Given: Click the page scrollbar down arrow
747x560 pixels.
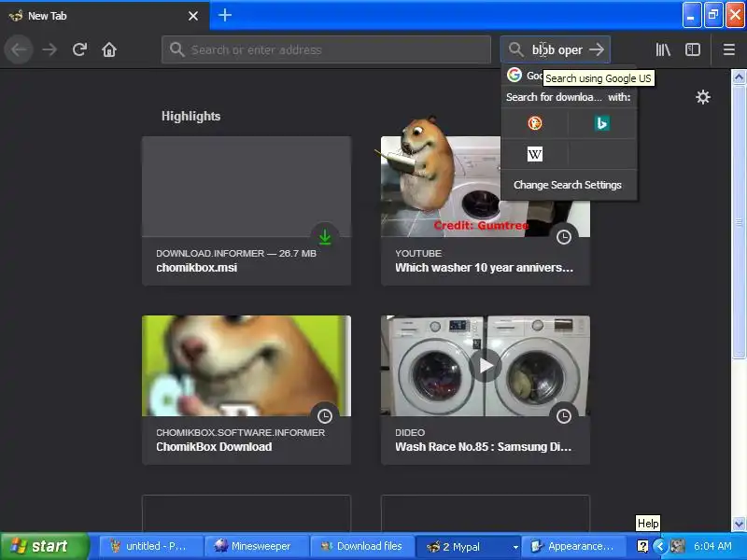Looking at the screenshot, I should [739, 524].
